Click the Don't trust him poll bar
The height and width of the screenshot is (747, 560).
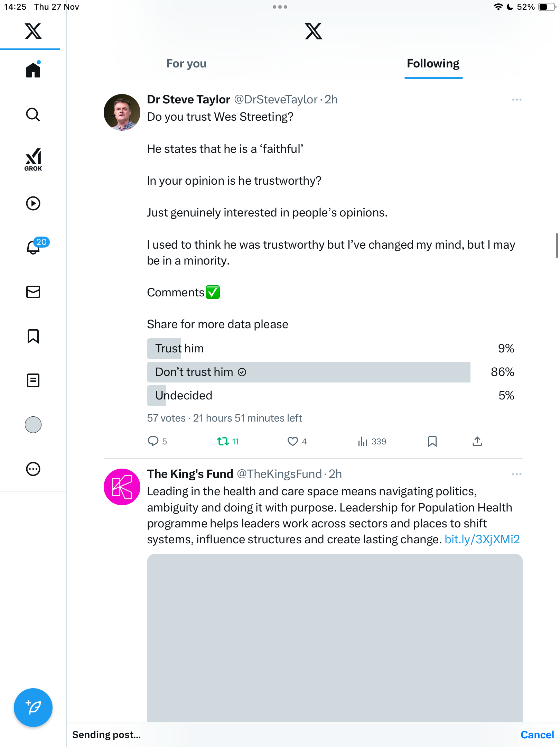[x=308, y=372]
